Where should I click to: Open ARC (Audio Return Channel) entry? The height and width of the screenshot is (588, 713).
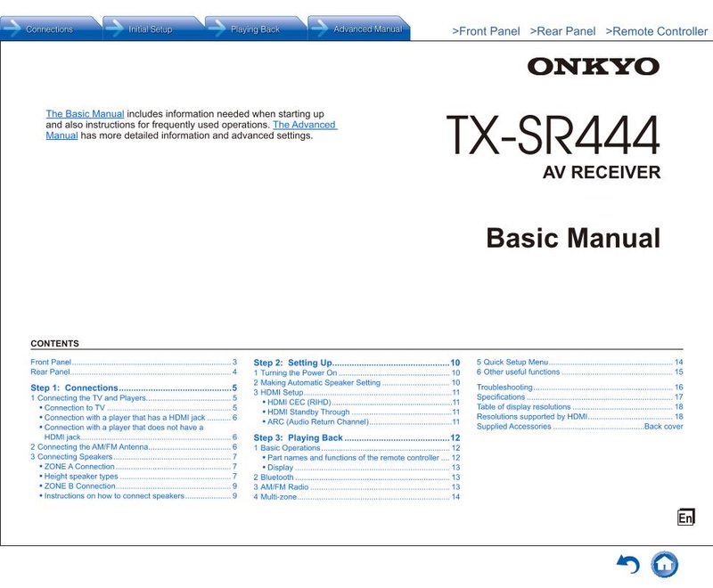[361, 421]
